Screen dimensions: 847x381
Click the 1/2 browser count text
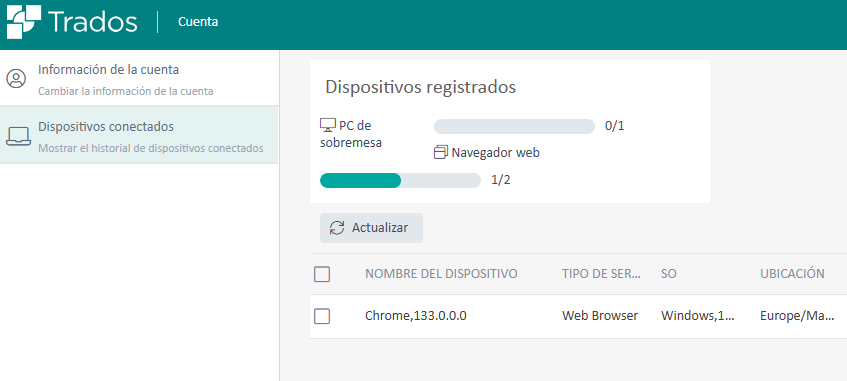coord(501,181)
